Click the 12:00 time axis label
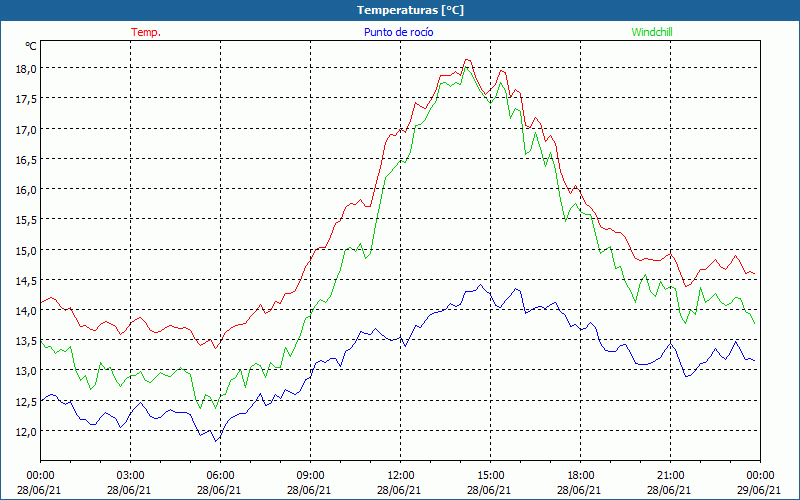Viewport: 800px width, 500px height. point(401,476)
